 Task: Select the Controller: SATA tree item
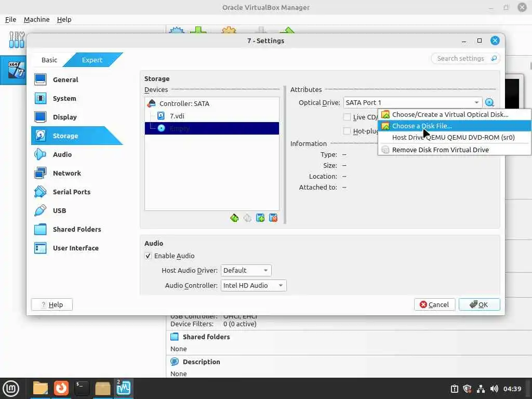click(212, 103)
